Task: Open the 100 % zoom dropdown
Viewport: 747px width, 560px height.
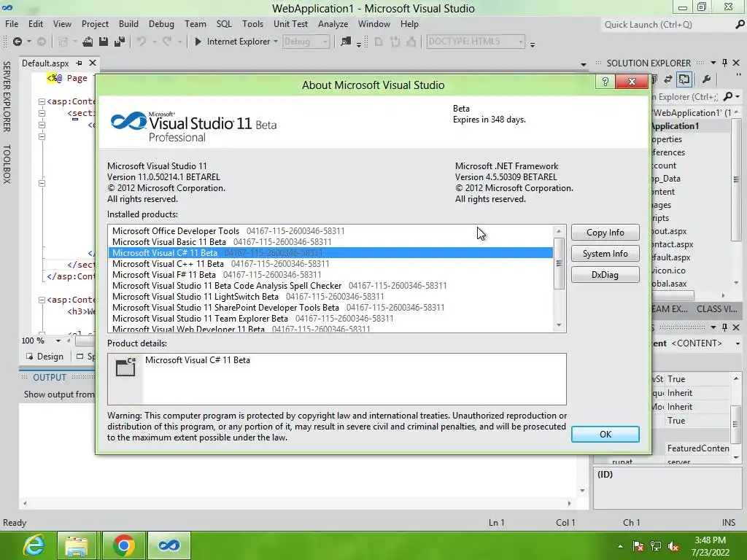Action: pyautogui.click(x=58, y=341)
